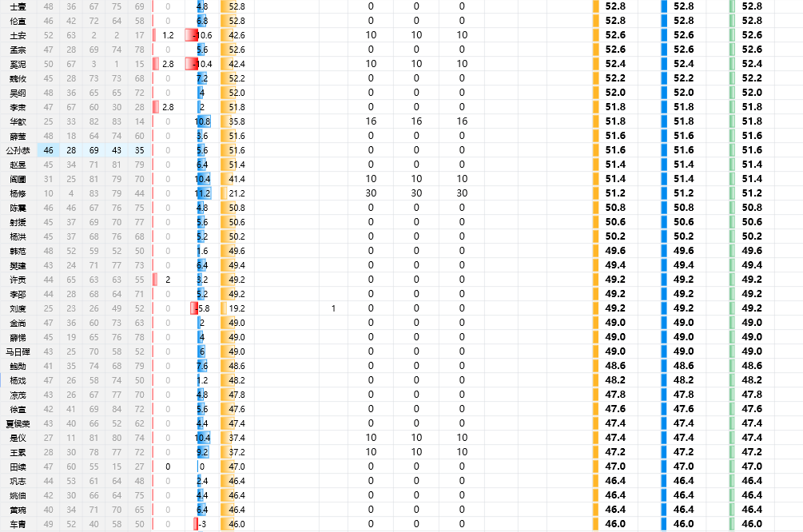Screen dimensions: 803x532
Task: Click the 2 red bar value in 许贡's row
Action: 168,280
